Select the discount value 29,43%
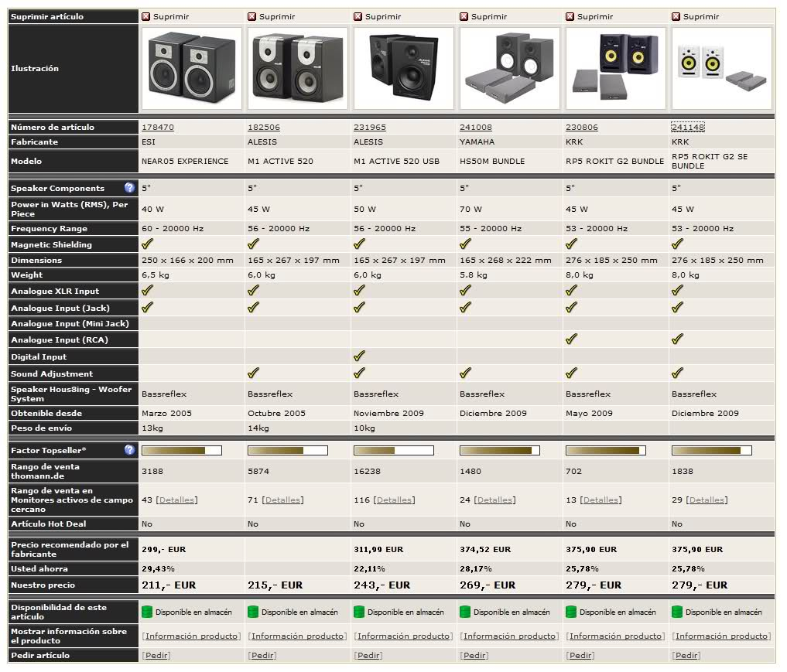This screenshot has height=672, width=787. click(x=158, y=568)
